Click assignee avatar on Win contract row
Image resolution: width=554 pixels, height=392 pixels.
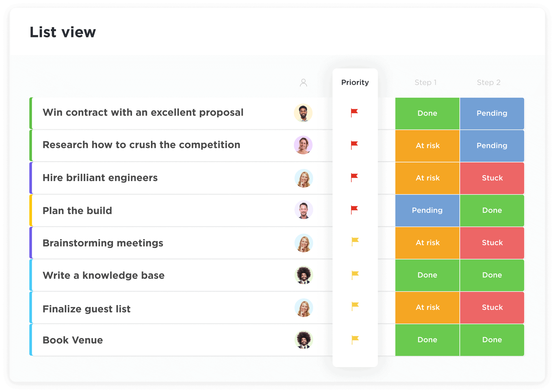303,113
